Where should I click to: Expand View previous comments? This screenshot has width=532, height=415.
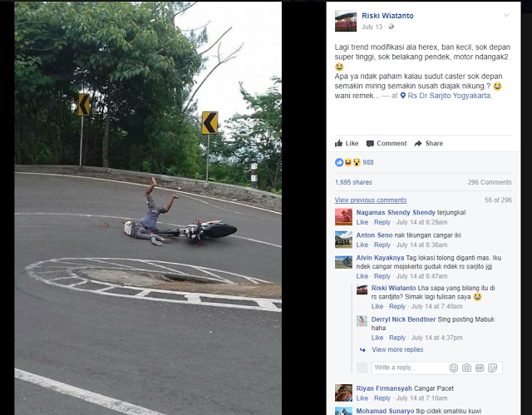pyautogui.click(x=371, y=200)
